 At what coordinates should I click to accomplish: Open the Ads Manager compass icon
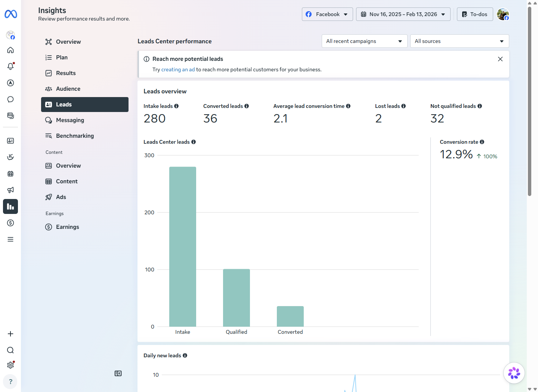tap(10, 83)
